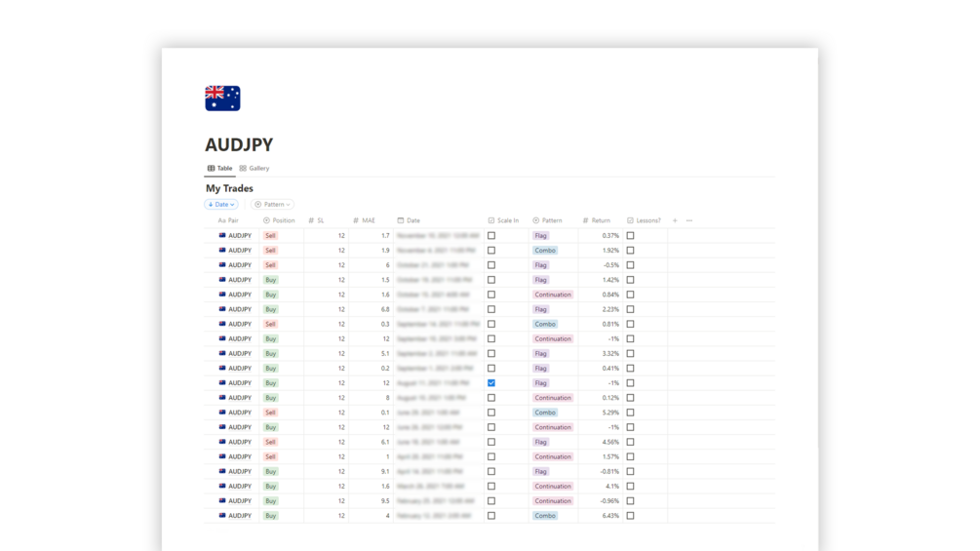The image size is (980, 551).
Task: Click the Scale In column header
Action: point(504,220)
